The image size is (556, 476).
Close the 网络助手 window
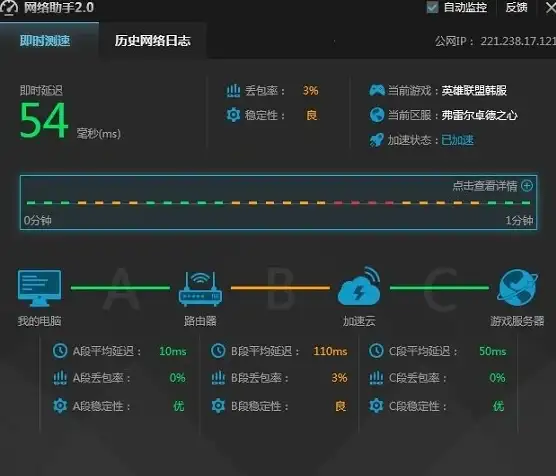pyautogui.click(x=551, y=7)
